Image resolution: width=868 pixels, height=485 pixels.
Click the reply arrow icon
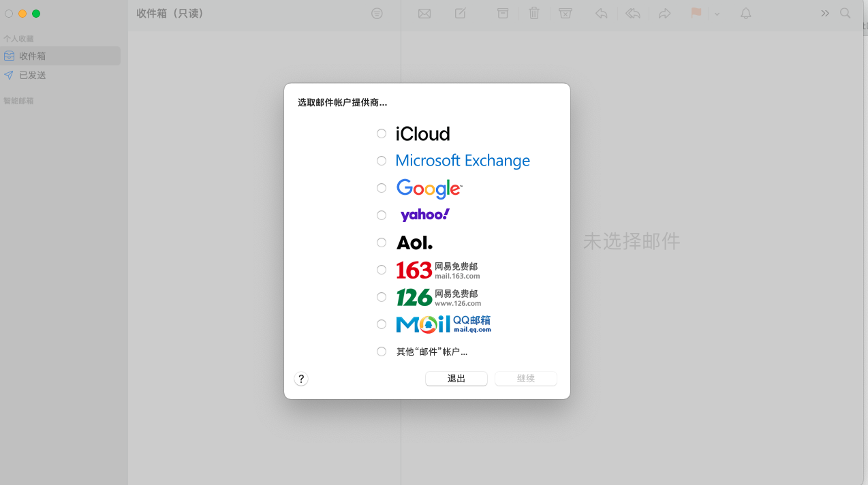(x=601, y=14)
